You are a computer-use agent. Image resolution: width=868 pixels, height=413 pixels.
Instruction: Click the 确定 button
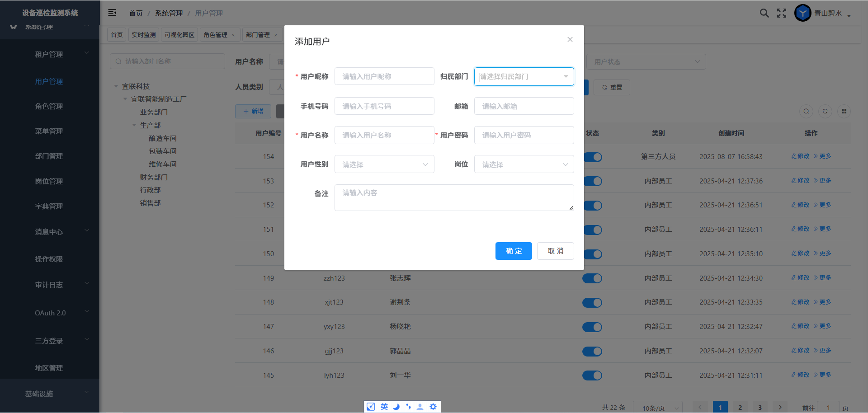(514, 251)
